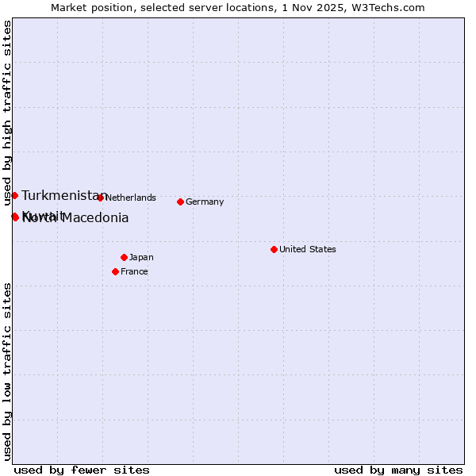Click the Turkmenistan red data point
Viewport: 476px width, 476px height.
click(14, 195)
